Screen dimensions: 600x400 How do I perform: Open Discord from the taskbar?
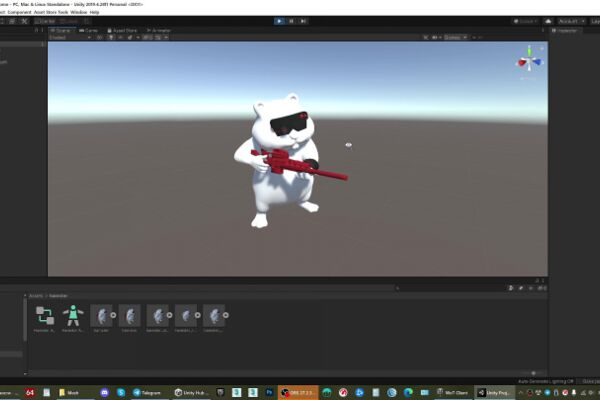[104, 392]
